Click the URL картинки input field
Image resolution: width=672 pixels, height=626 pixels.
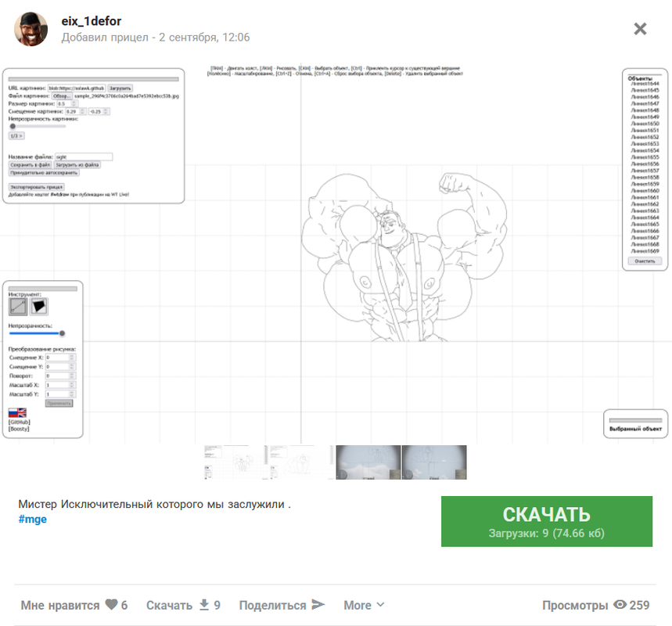pos(77,88)
